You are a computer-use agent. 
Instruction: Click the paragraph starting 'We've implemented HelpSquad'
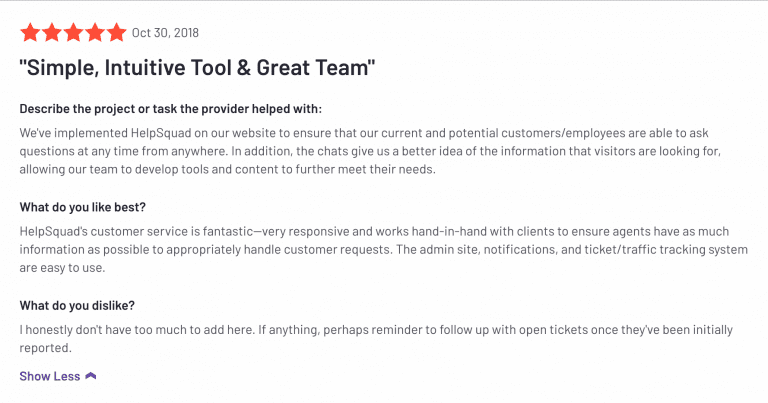coord(370,151)
